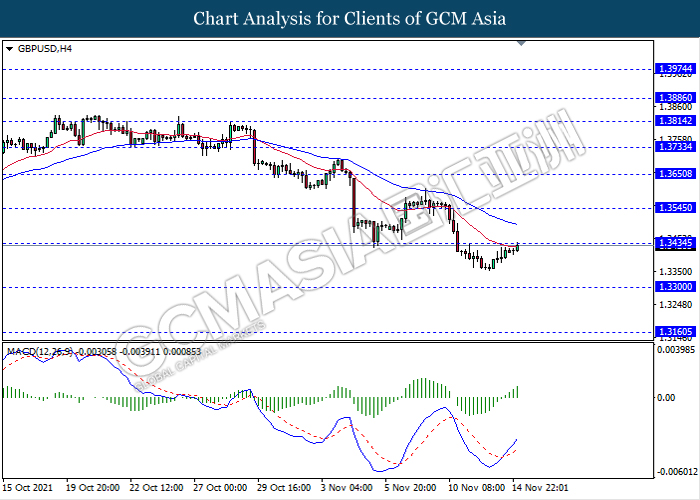Click the latest green candlestick at 1.34345
The width and height of the screenshot is (700, 500).
click(517, 247)
